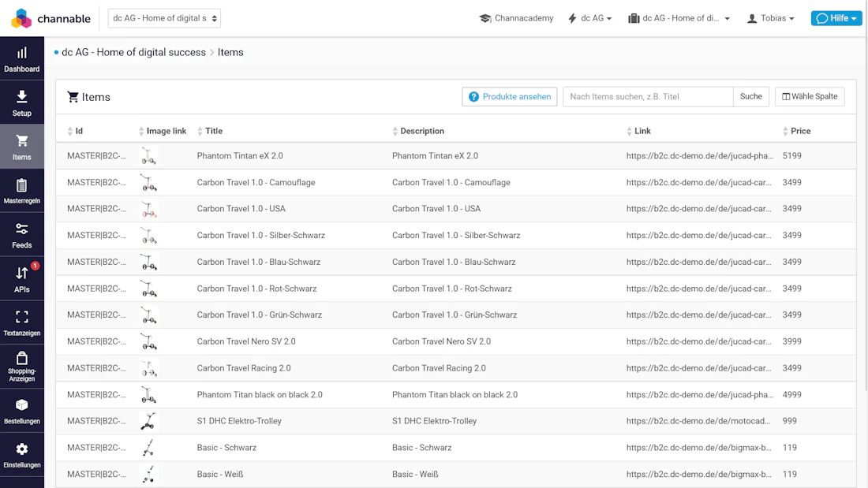This screenshot has height=488, width=868.
Task: Click the price 999 cell
Action: tap(789, 421)
